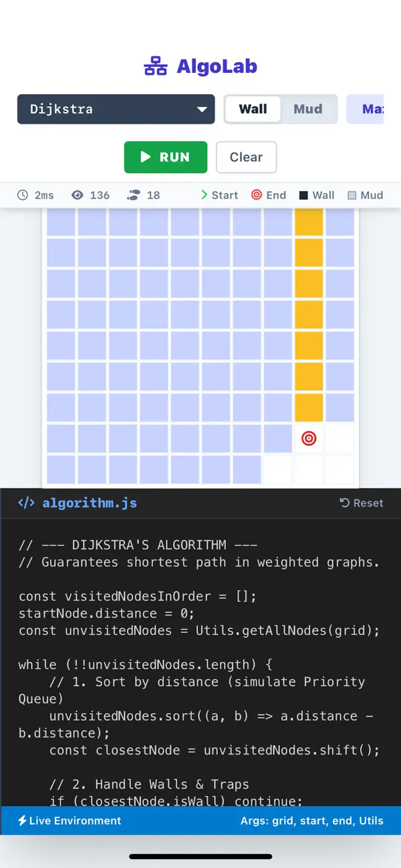The image size is (401, 868).
Task: Click the red target End cell on the grid
Action: 309,438
